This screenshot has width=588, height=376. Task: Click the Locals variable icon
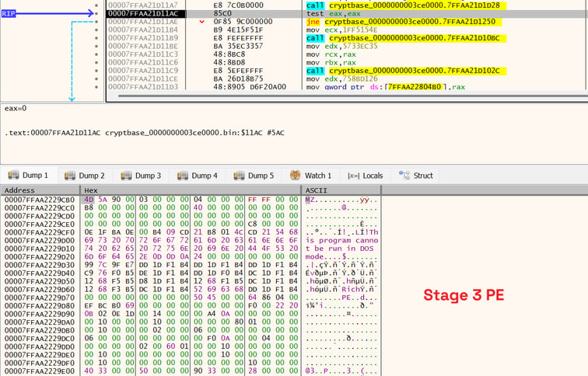[x=354, y=176]
